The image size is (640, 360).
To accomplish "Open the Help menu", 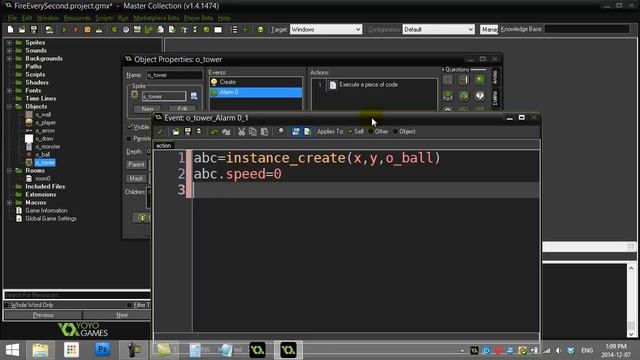I will (x=224, y=18).
